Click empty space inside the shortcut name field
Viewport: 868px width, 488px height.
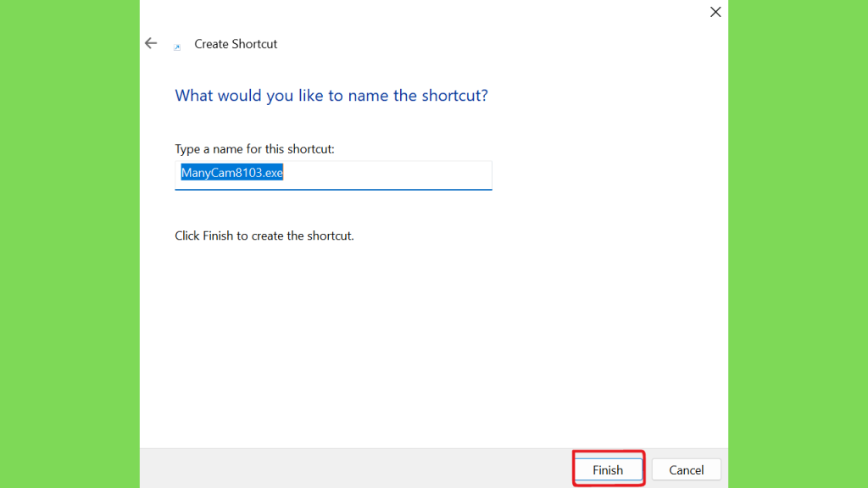pyautogui.click(x=390, y=174)
